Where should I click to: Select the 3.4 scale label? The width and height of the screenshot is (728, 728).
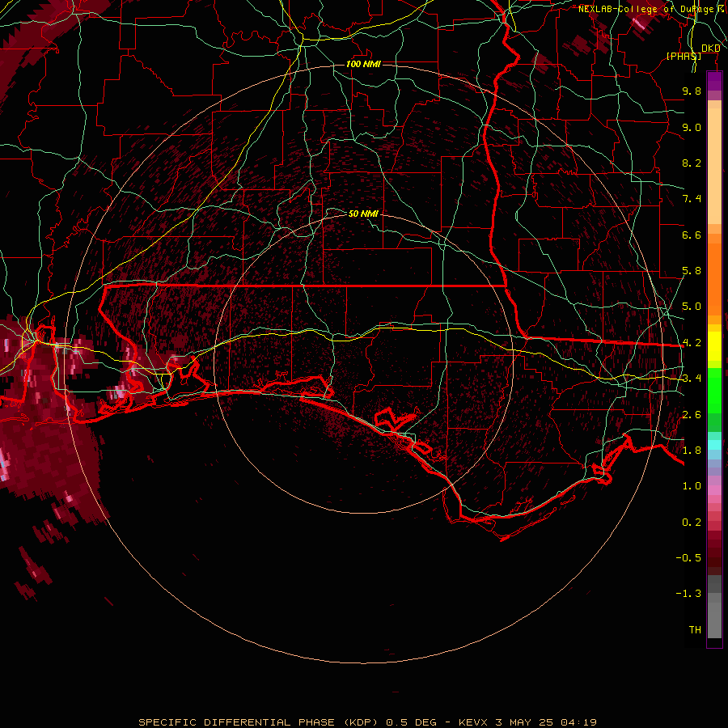692,379
